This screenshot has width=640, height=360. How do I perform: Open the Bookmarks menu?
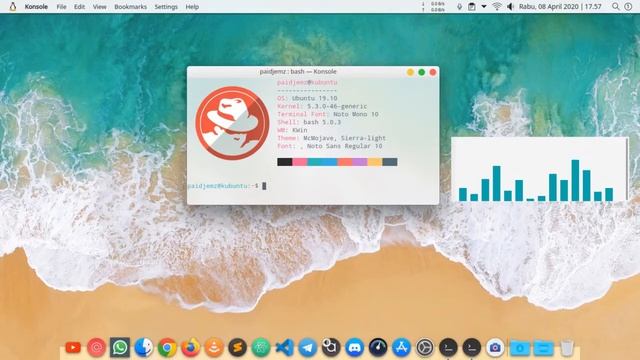(x=130, y=7)
